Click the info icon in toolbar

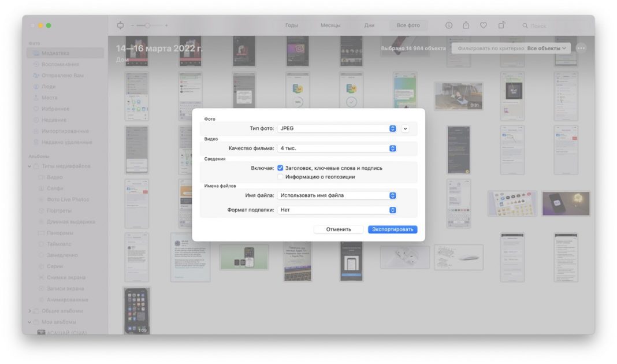click(x=448, y=25)
